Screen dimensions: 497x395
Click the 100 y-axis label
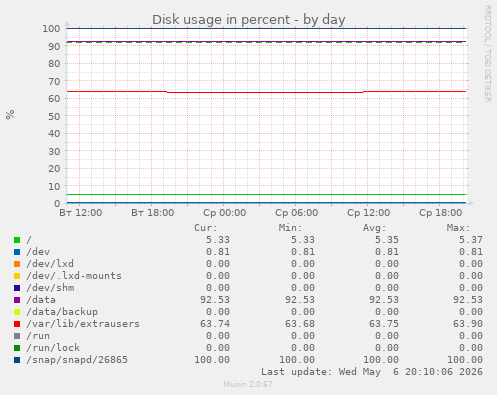point(51,29)
